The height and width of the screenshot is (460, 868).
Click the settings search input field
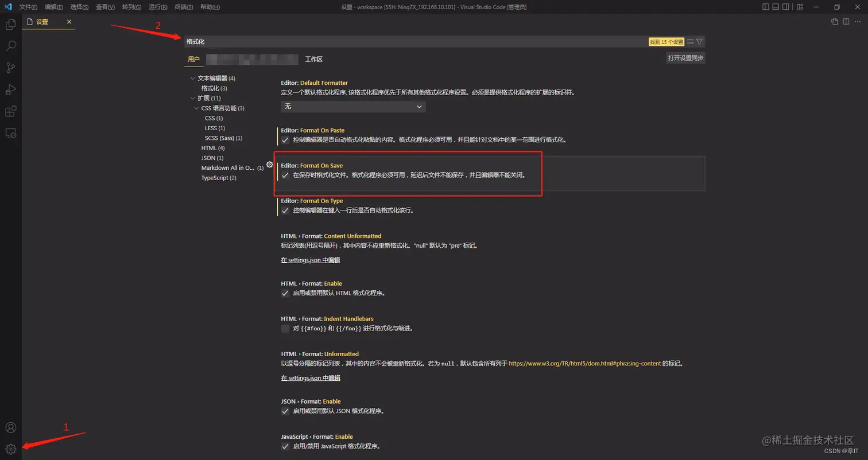pyautogui.click(x=416, y=42)
